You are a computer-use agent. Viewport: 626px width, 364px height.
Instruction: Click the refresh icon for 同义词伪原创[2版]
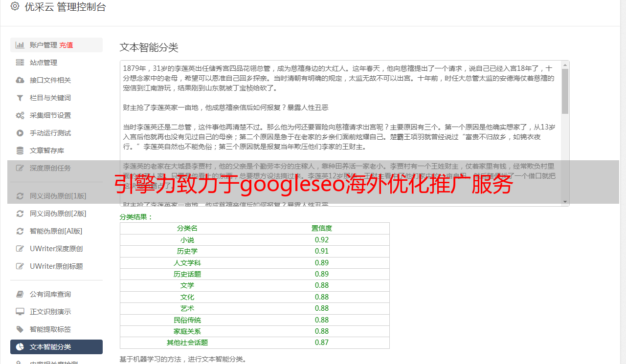tap(20, 214)
